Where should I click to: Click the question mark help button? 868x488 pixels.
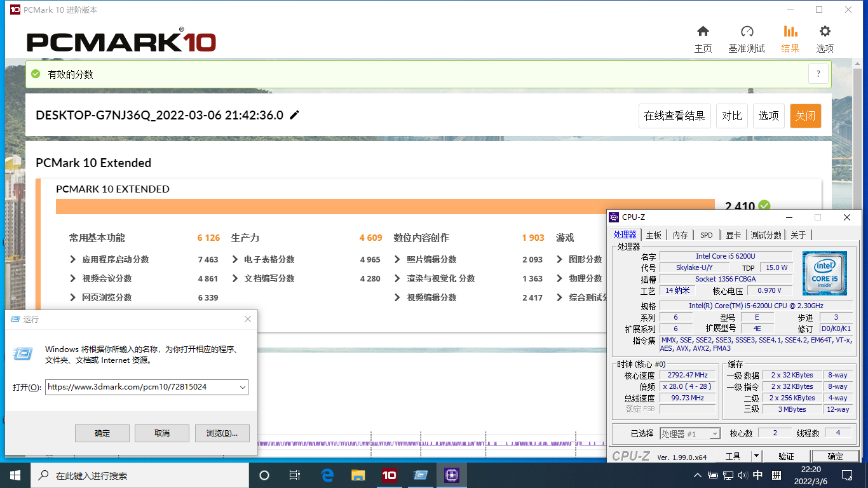[818, 74]
